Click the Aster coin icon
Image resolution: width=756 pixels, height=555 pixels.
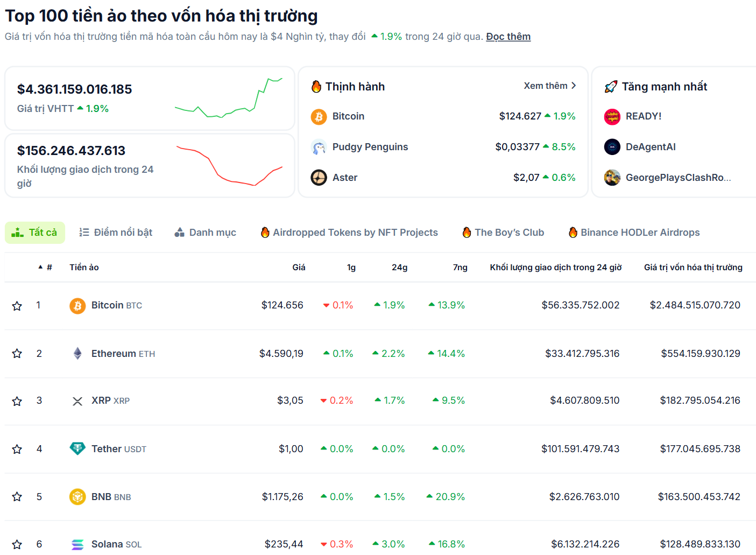[319, 178]
